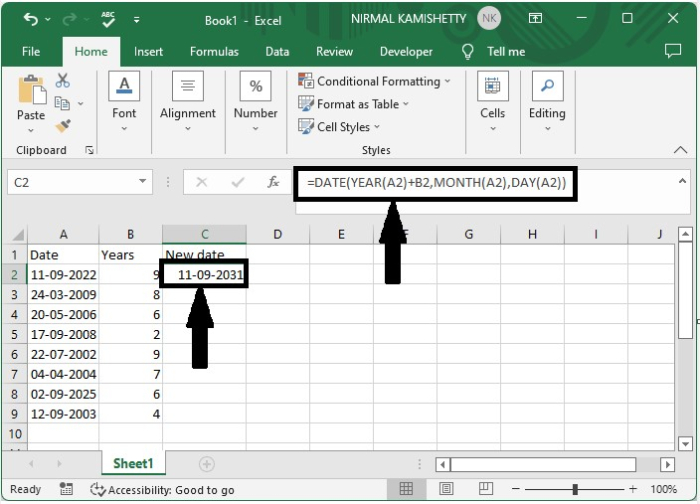Run the ABC spelling check icon
The image size is (700, 504).
[x=108, y=20]
